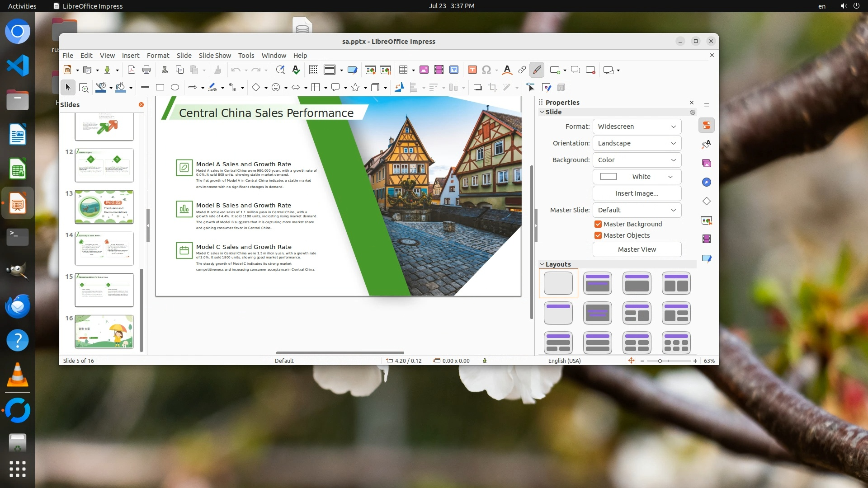Image resolution: width=868 pixels, height=488 pixels.
Task: Uncheck the Master Background checkbox
Action: click(x=598, y=224)
